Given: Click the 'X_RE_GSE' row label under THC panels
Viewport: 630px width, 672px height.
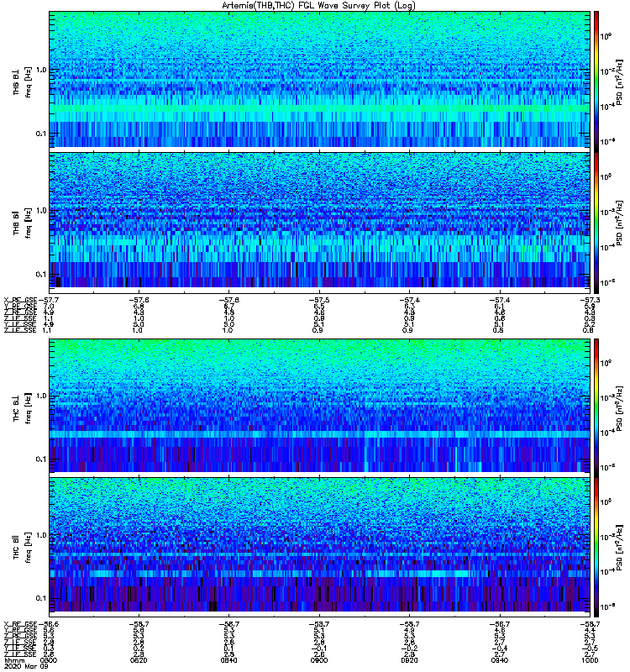Looking at the screenshot, I should (20, 624).
